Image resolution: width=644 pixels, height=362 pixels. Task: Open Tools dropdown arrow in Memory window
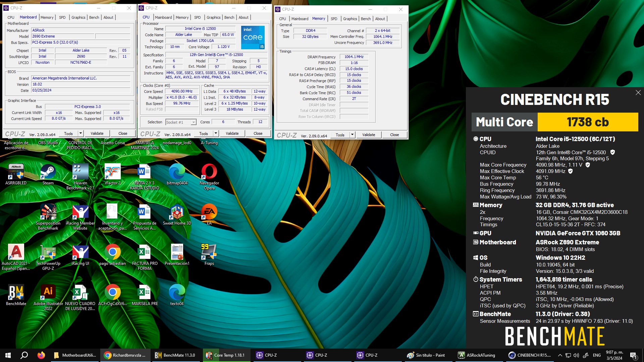pyautogui.click(x=352, y=135)
